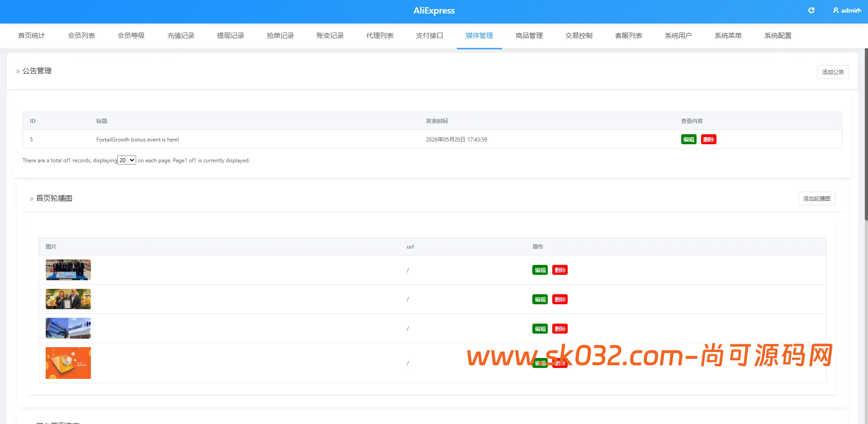Go to 会员列表 menu

click(x=81, y=36)
